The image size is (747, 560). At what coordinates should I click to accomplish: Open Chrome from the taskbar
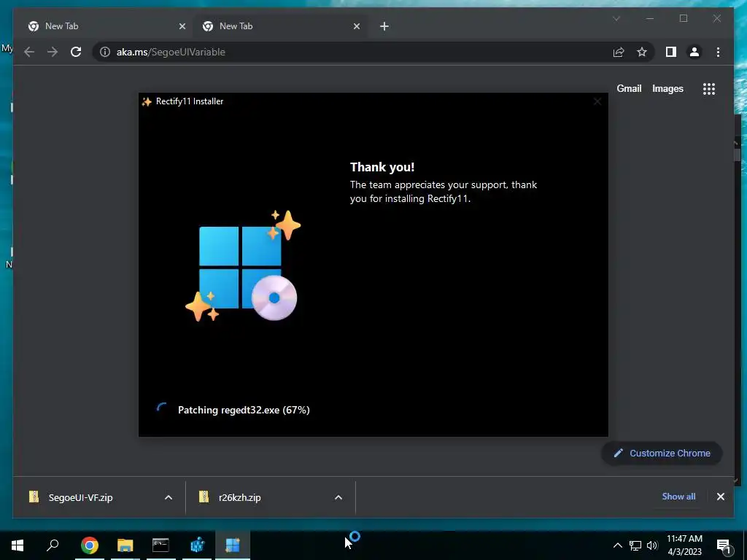(89, 545)
